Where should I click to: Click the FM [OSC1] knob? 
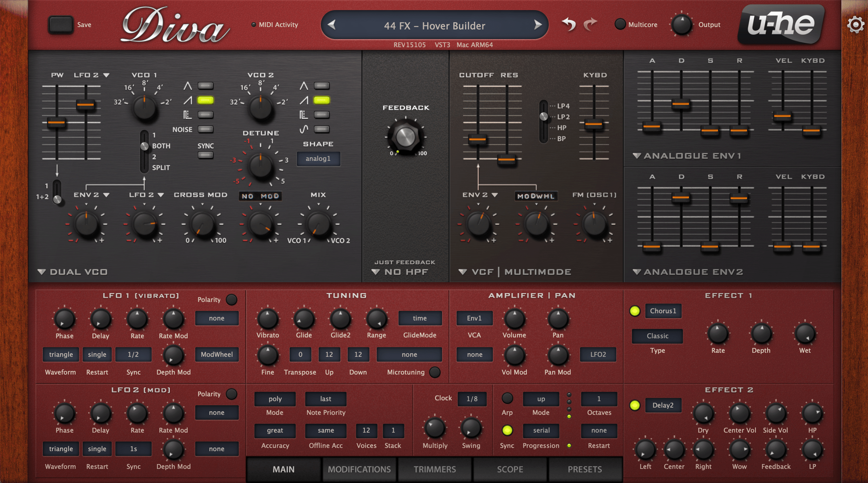pyautogui.click(x=594, y=224)
